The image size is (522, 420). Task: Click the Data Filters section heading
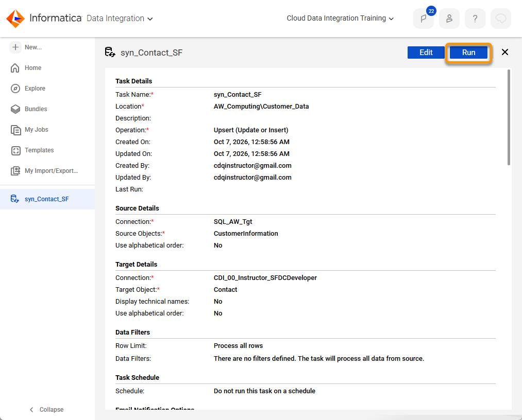(132, 332)
